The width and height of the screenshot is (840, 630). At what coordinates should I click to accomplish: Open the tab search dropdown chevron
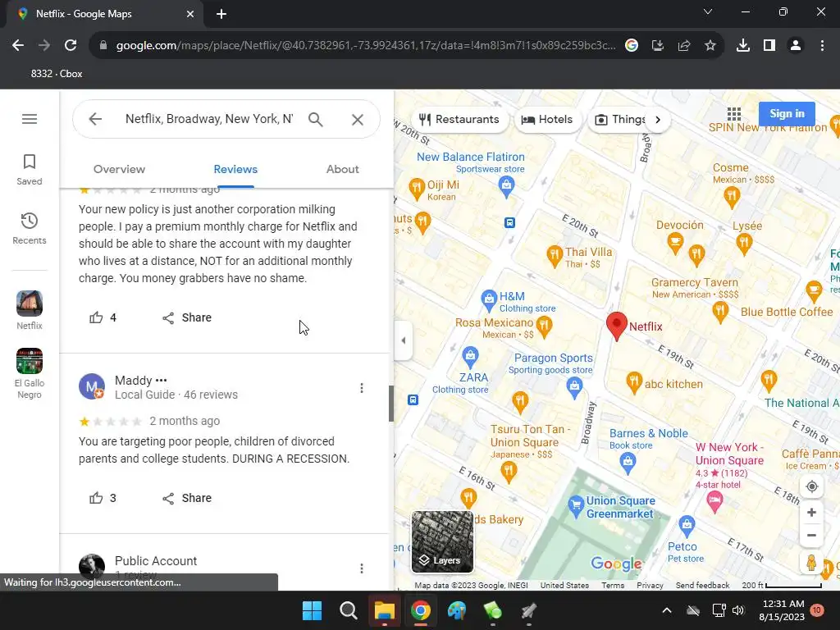(x=708, y=11)
